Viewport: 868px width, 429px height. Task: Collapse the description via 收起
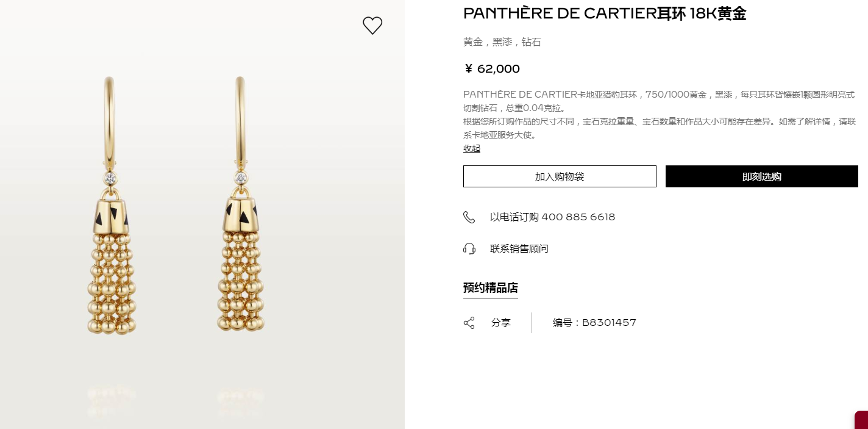472,148
